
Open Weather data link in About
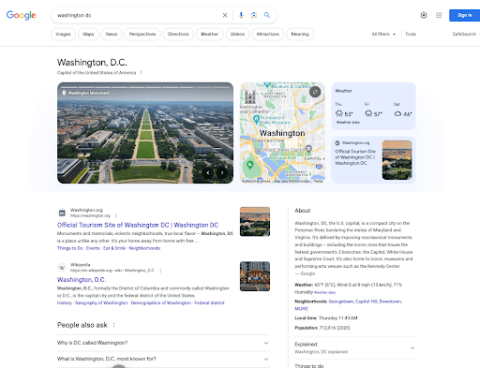(x=325, y=292)
